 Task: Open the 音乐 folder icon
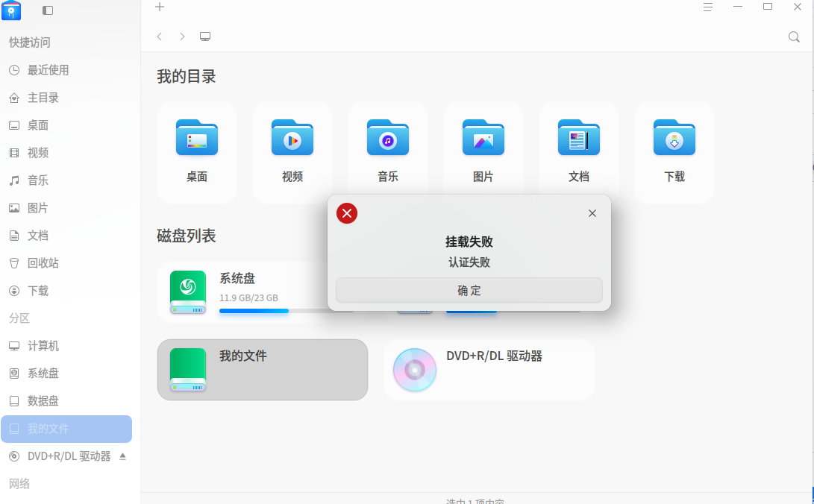pos(388,137)
